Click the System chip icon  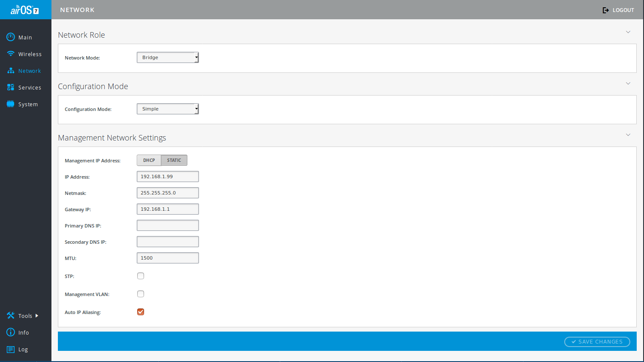tap(11, 104)
